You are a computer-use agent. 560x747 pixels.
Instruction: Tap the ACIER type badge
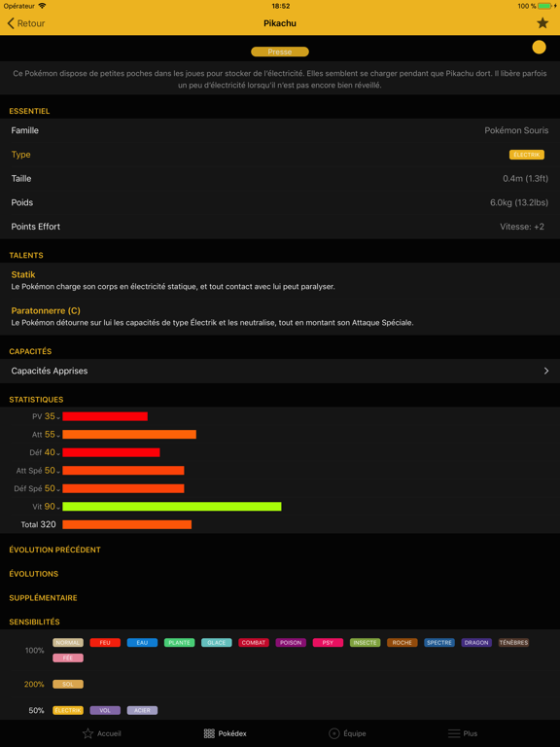pos(142,710)
